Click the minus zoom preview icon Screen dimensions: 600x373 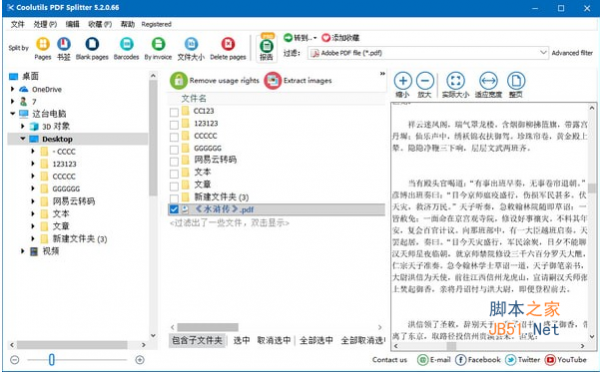pyautogui.click(x=425, y=81)
